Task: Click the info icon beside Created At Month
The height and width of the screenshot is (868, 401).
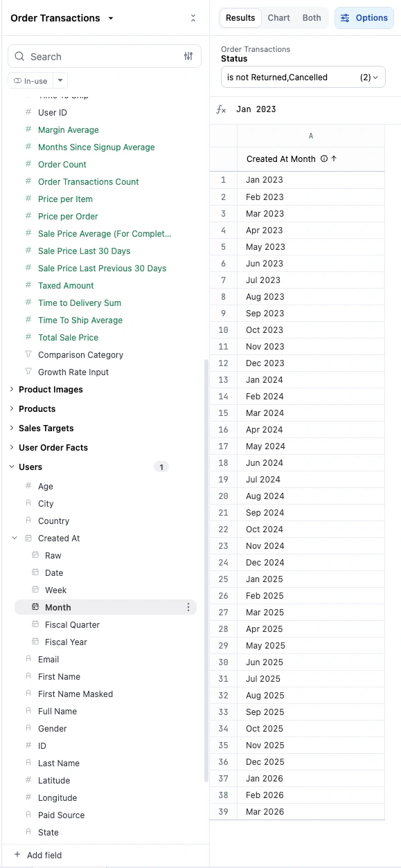Action: (x=323, y=159)
